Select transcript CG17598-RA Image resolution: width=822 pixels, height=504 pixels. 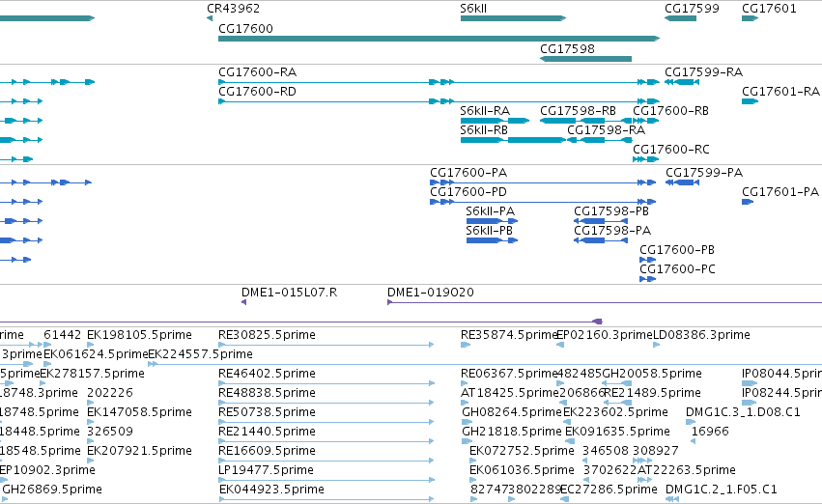pos(599,140)
